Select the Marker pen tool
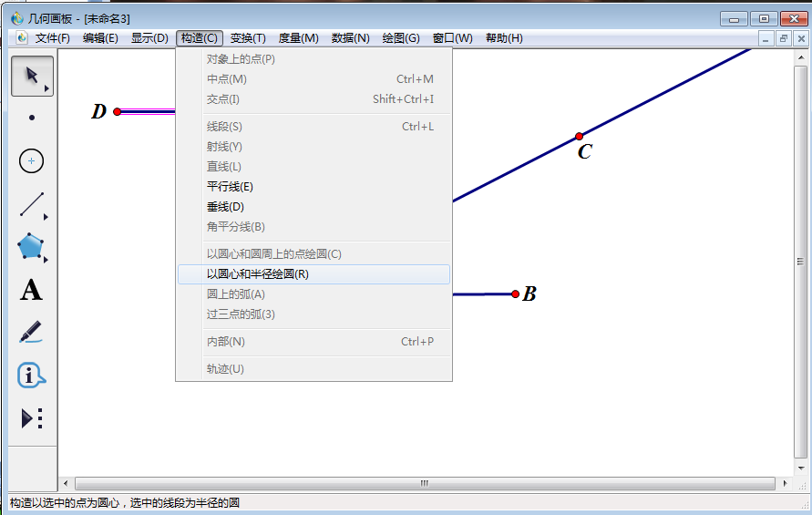 coord(31,332)
